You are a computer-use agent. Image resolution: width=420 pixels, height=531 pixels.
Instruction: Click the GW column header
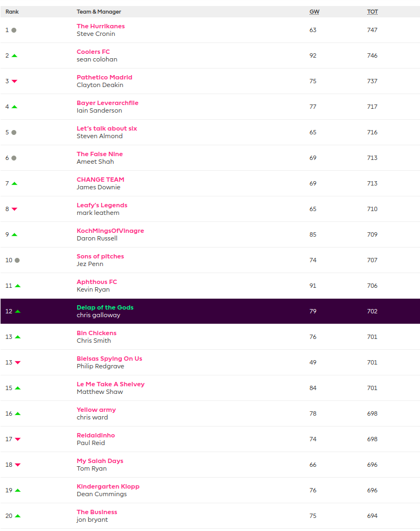(314, 11)
